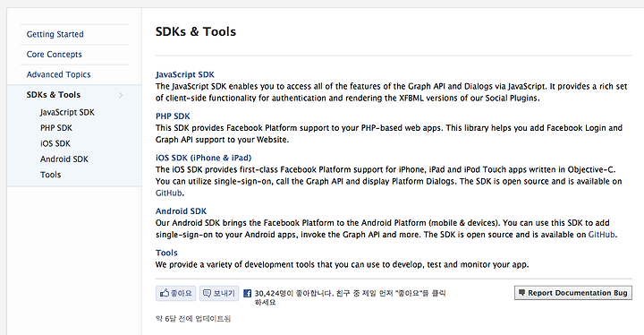Follow the PHP SDK heading link

[173, 116]
